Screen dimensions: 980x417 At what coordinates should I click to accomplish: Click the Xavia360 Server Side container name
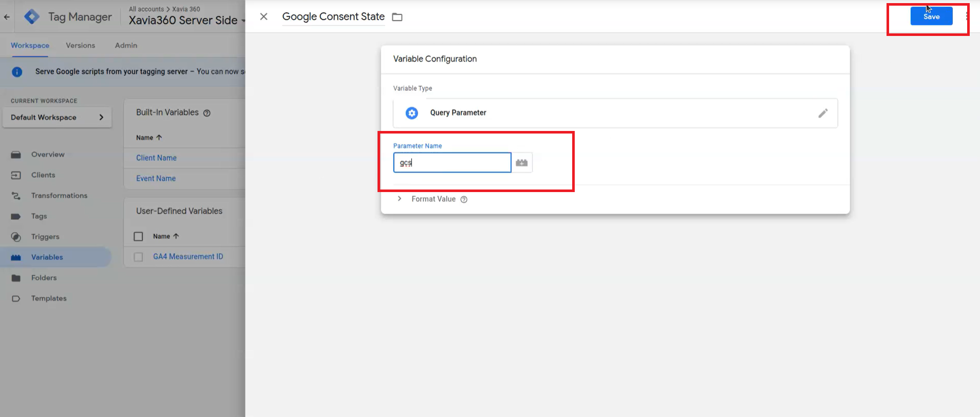pyautogui.click(x=183, y=21)
